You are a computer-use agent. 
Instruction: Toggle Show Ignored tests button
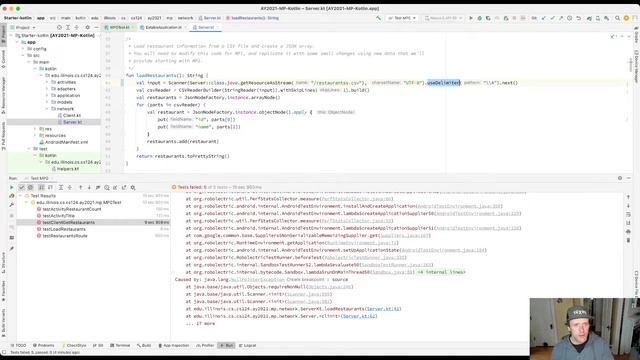(30, 187)
